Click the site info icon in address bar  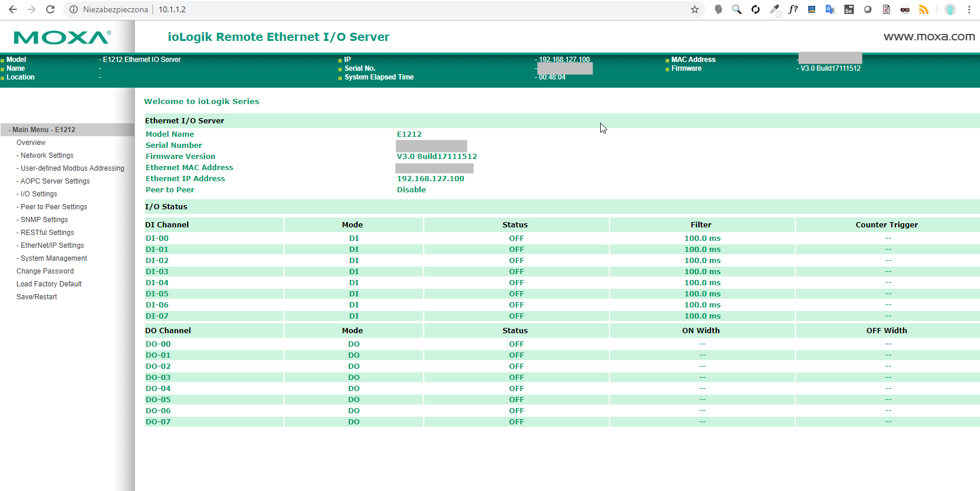tap(74, 9)
